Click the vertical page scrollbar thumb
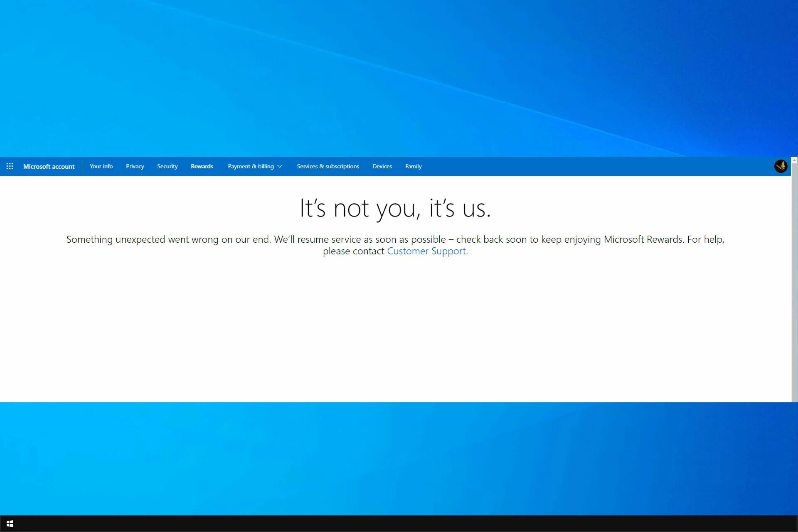This screenshot has width=798, height=532. [794, 283]
